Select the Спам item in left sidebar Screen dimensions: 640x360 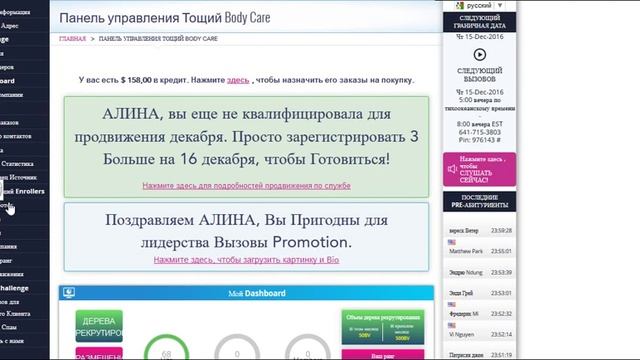click(x=9, y=327)
